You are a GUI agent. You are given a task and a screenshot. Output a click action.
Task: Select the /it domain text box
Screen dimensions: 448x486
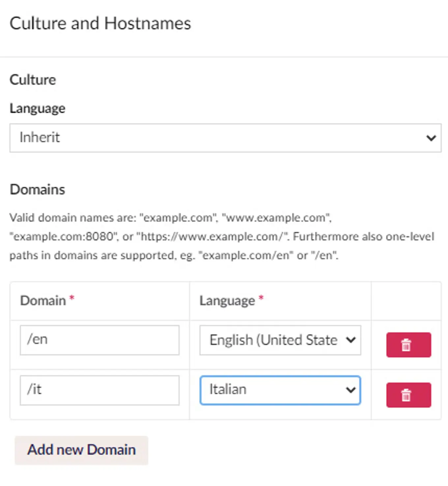pos(99,390)
